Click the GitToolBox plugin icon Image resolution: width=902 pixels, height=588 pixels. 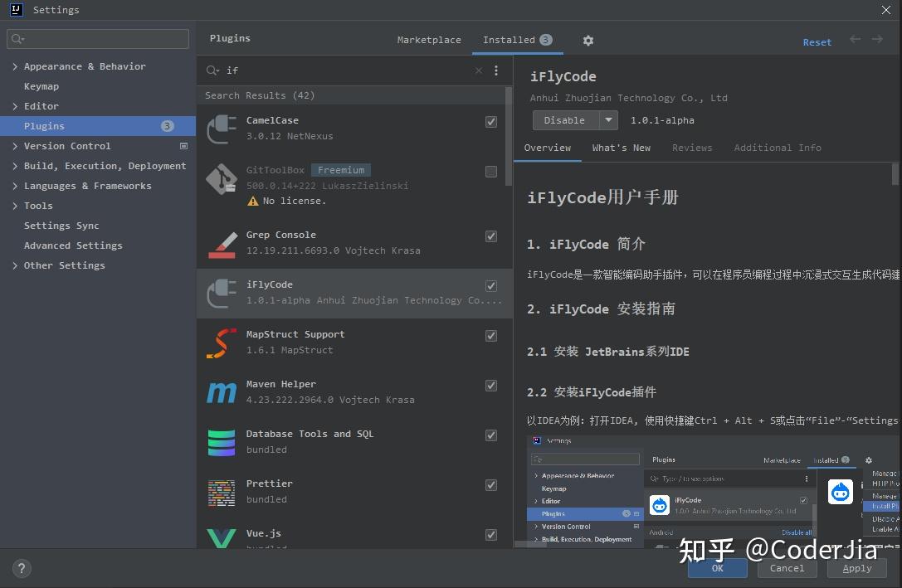click(221, 177)
